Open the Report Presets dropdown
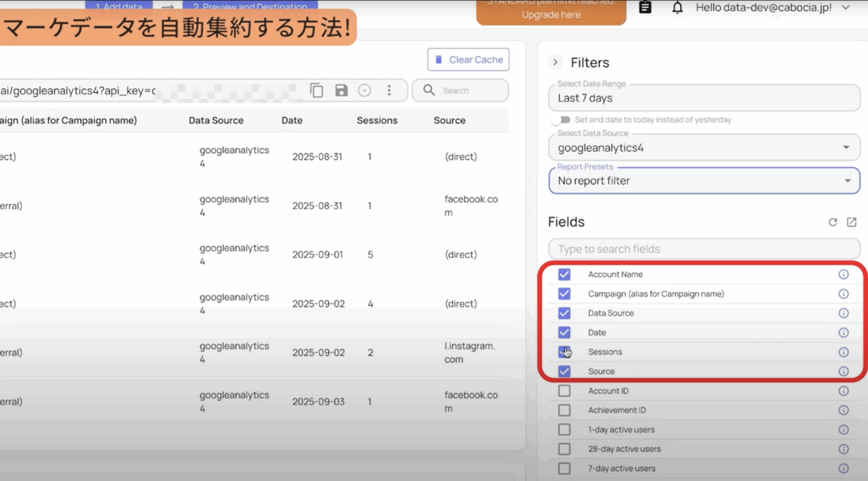The image size is (868, 481). [x=704, y=181]
